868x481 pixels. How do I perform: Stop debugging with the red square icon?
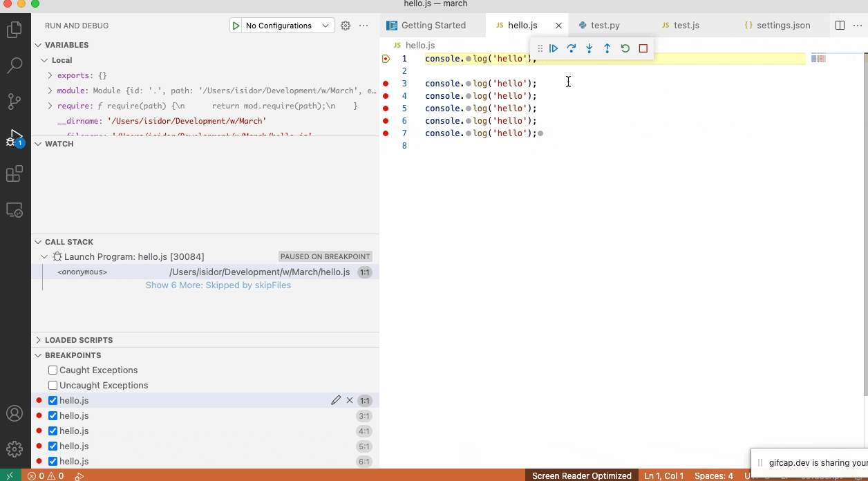pyautogui.click(x=643, y=48)
